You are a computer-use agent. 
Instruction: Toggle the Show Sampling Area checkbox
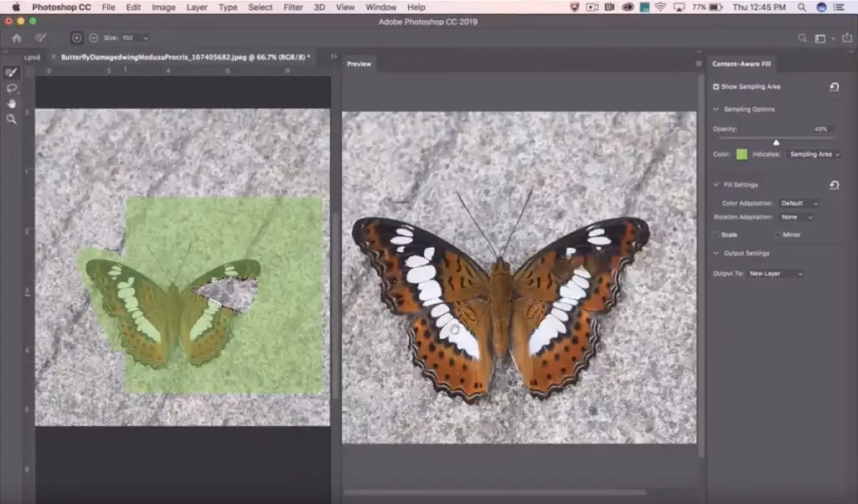pos(716,86)
